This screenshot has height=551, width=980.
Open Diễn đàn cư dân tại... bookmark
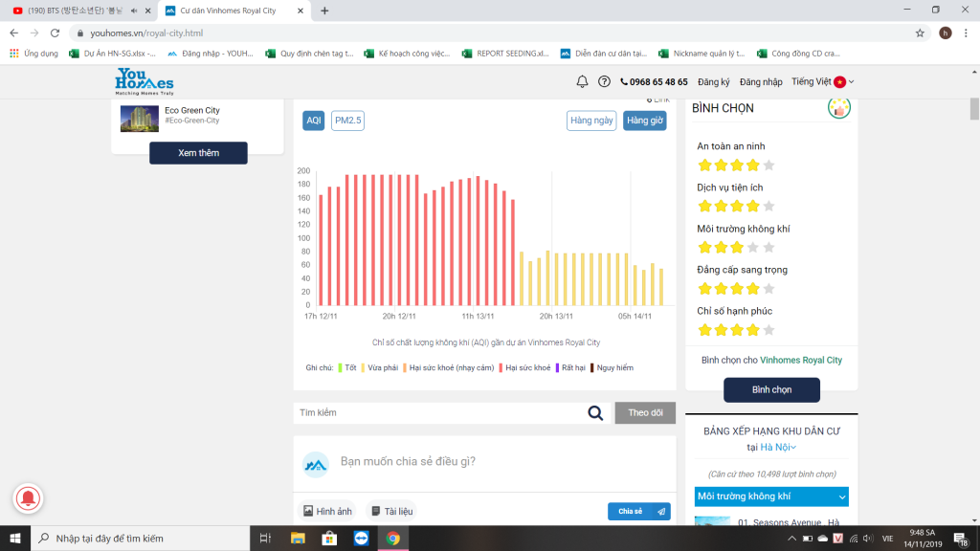coord(604,54)
